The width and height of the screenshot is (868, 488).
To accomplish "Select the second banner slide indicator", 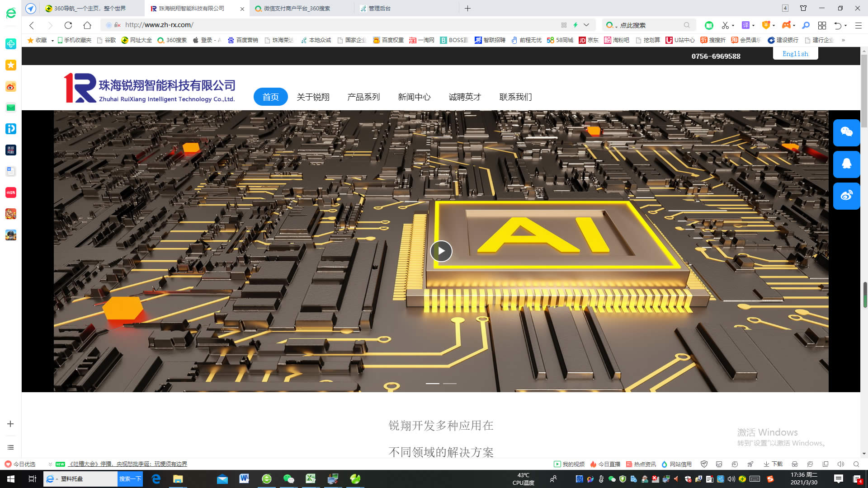I will [x=450, y=384].
